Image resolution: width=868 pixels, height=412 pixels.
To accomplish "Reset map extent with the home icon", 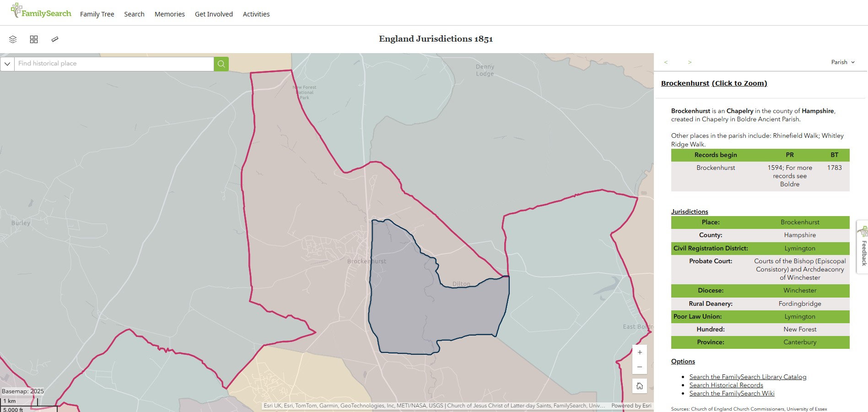I will [x=639, y=386].
